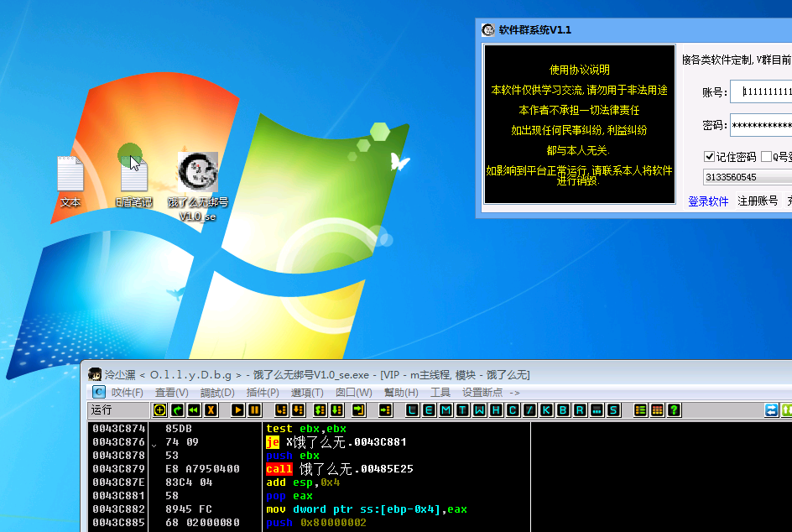Screen dimensions: 792x532
Task: Pause execution with the pause icon
Action: pos(255,410)
